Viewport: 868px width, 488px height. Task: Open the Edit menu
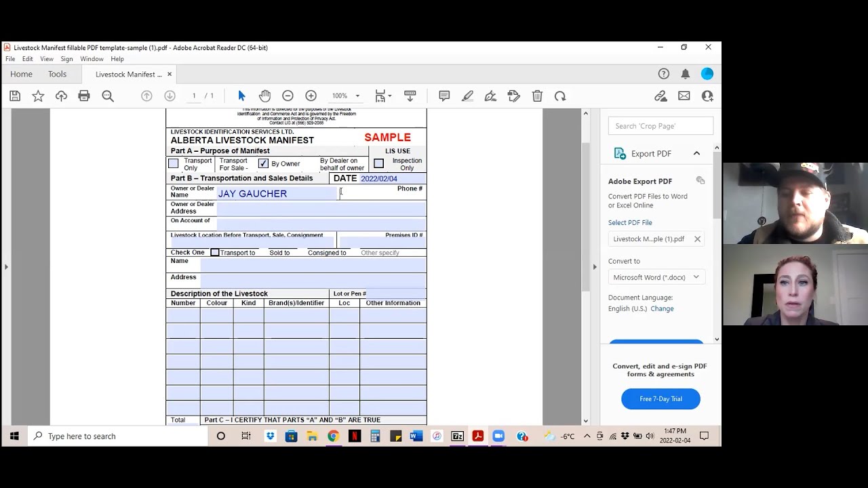click(27, 59)
